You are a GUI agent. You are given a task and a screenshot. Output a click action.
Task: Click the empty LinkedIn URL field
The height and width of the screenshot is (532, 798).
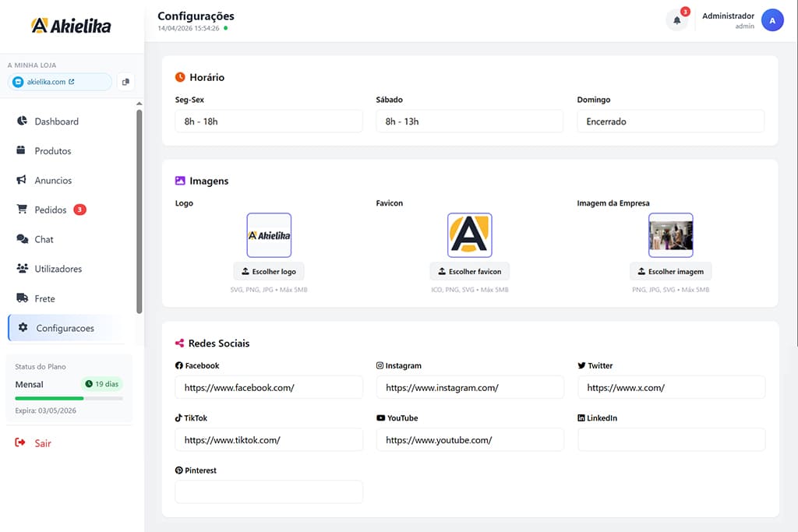click(x=671, y=439)
